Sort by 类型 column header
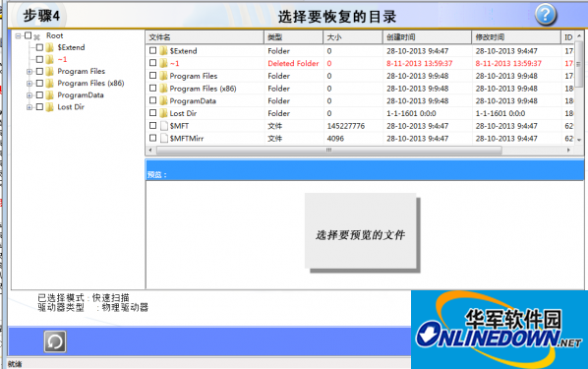 tap(294, 37)
